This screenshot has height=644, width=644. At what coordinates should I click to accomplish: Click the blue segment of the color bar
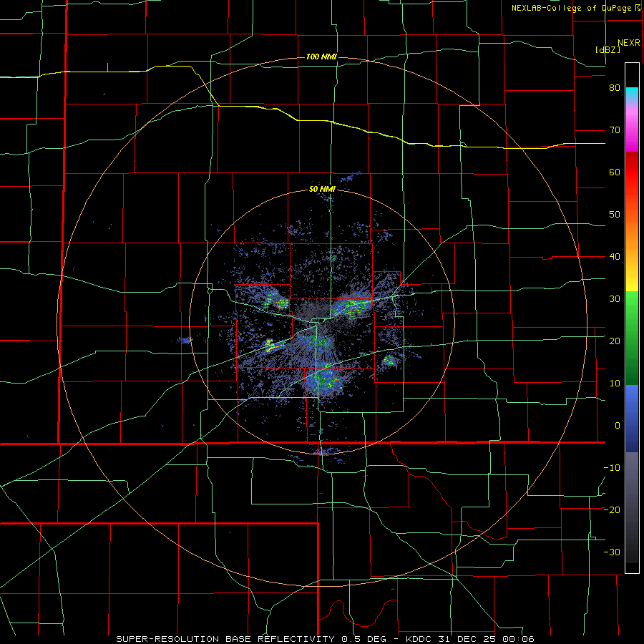click(x=632, y=419)
